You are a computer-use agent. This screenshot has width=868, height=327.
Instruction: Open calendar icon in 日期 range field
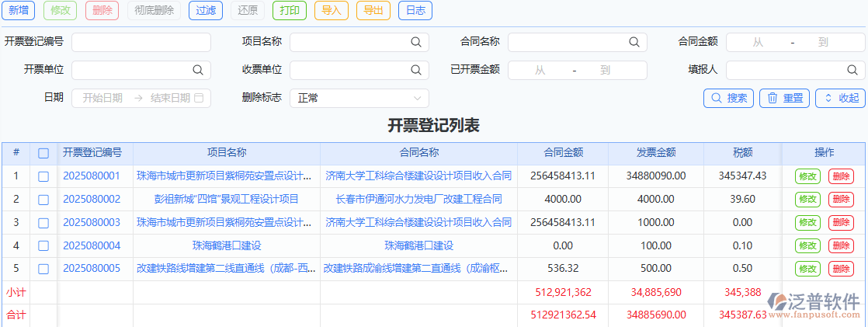pos(200,98)
